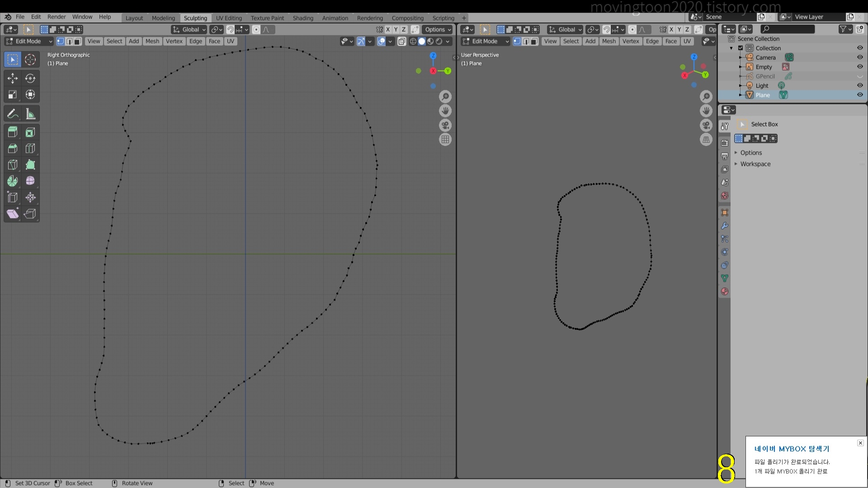Close the MYBOX notification popup
This screenshot has width=868, height=488.
point(860,443)
